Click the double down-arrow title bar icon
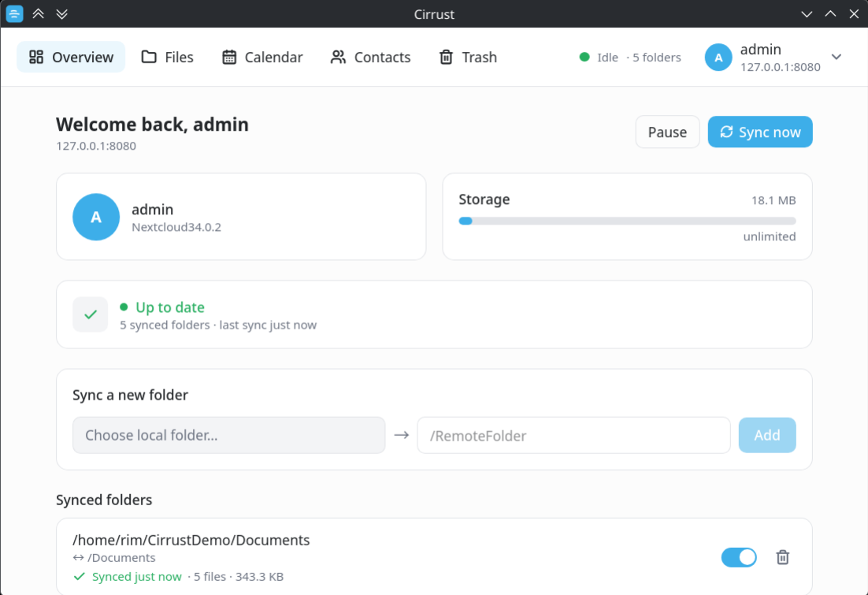868x595 pixels. (x=62, y=14)
